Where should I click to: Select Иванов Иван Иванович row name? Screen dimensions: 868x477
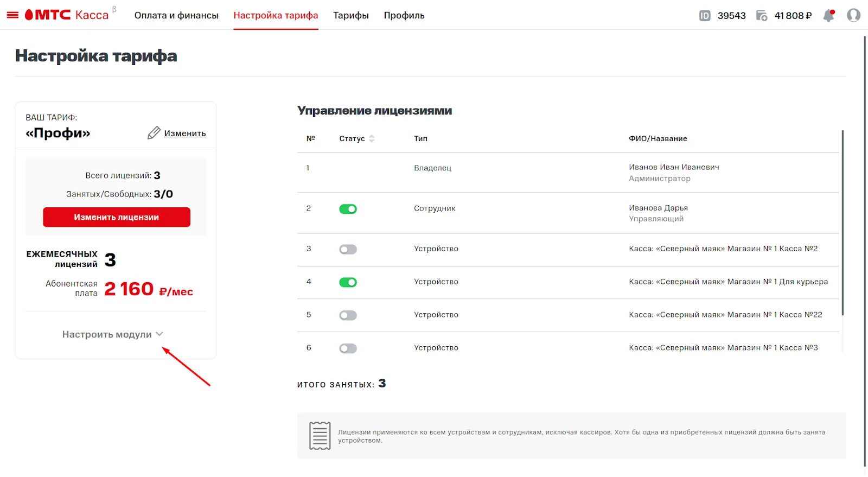point(674,167)
